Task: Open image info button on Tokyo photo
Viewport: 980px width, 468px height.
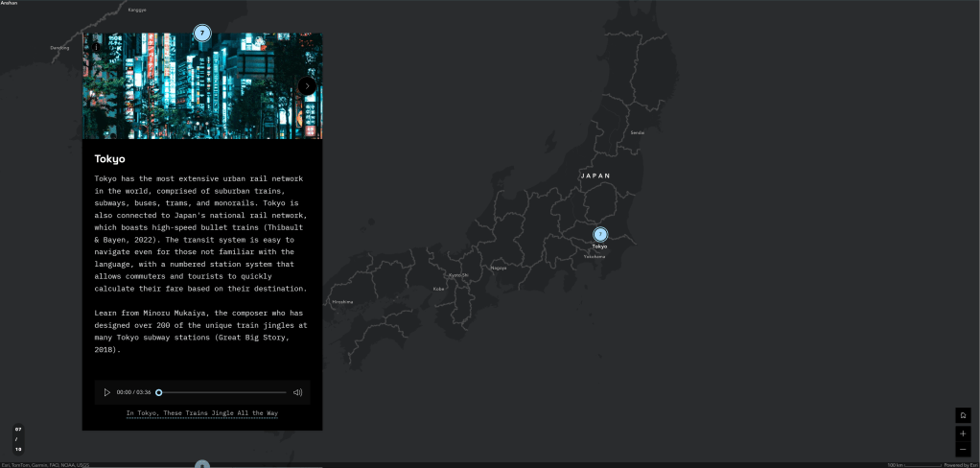Action: pyautogui.click(x=96, y=47)
